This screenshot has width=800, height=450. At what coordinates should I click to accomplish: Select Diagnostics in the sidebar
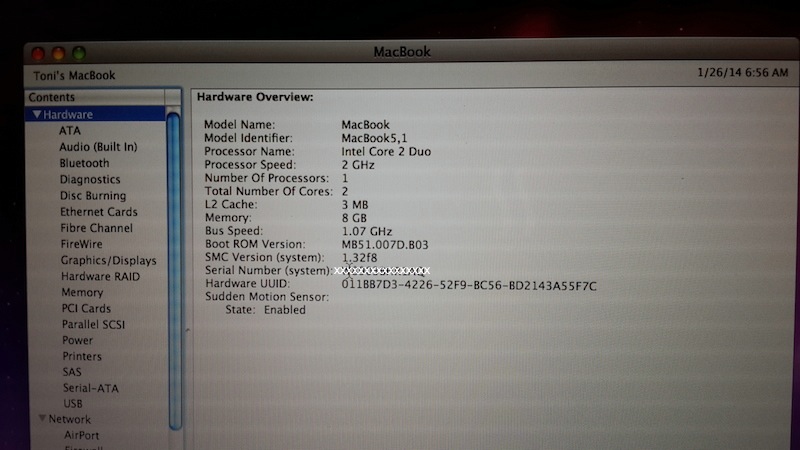pyautogui.click(x=90, y=180)
